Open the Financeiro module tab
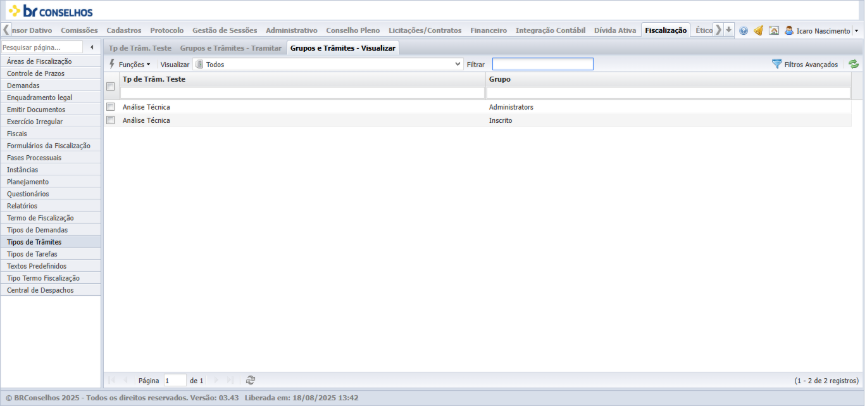 (488, 30)
